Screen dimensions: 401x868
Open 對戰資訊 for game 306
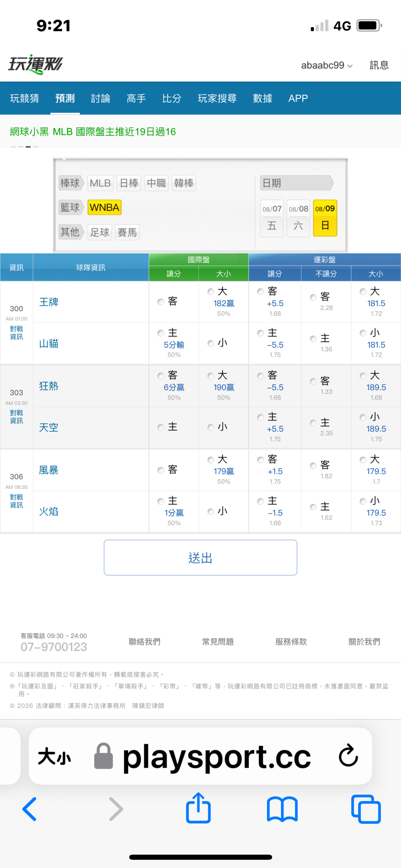pyautogui.click(x=16, y=501)
